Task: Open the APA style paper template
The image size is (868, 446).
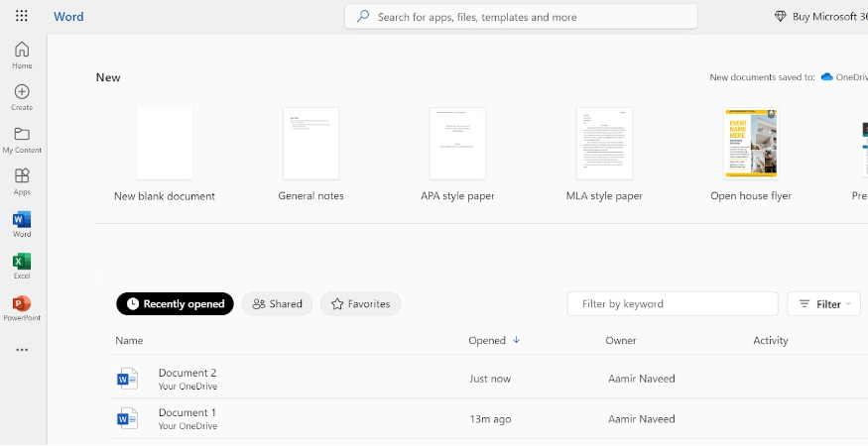Action: [x=457, y=155]
